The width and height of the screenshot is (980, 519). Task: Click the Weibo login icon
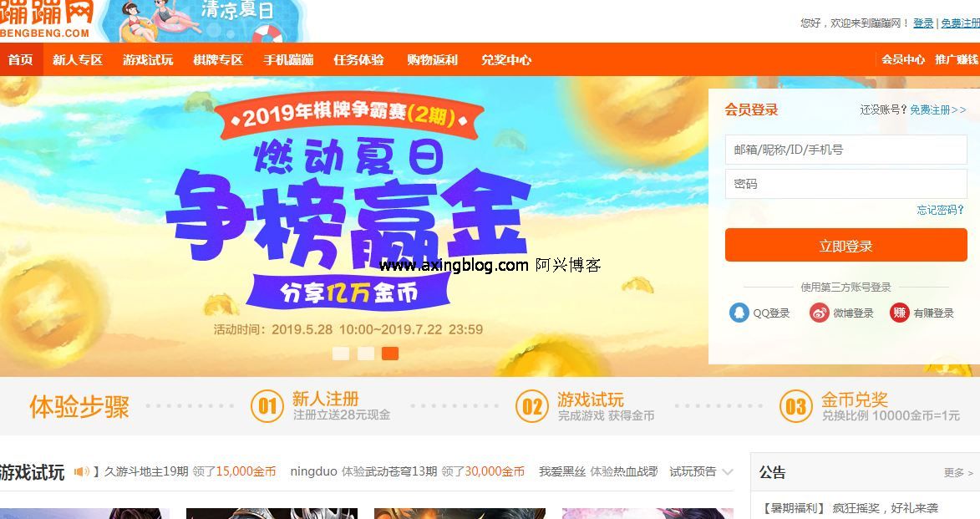(820, 313)
